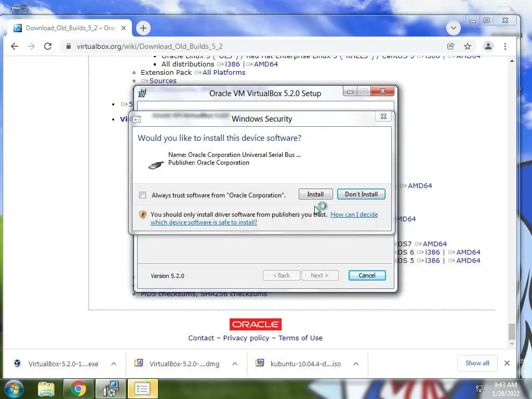Image resolution: width=532 pixels, height=399 pixels.
Task: Click the page scrollbar up arrow
Action: coord(512,61)
